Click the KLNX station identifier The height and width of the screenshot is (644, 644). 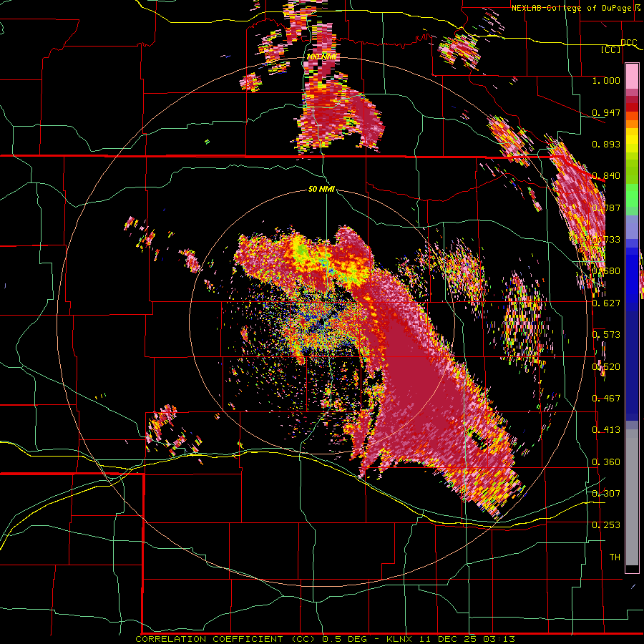(401, 639)
